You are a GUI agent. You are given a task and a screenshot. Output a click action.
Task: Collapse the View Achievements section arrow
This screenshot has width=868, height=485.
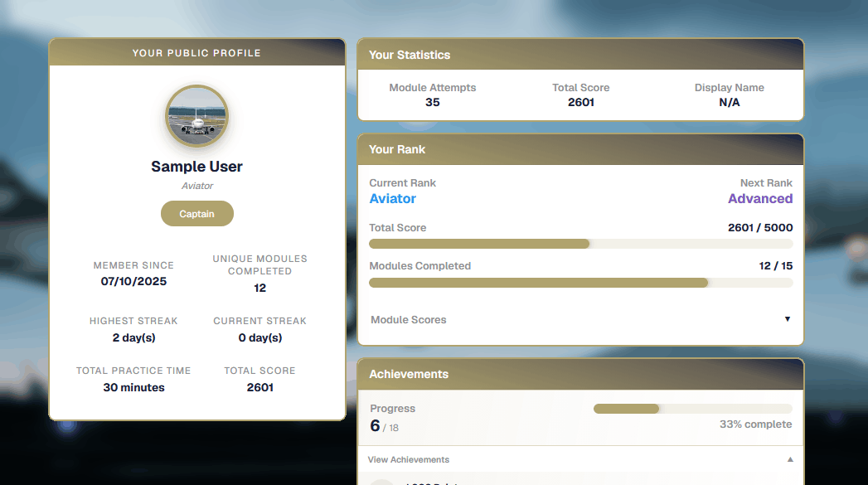[x=790, y=459]
